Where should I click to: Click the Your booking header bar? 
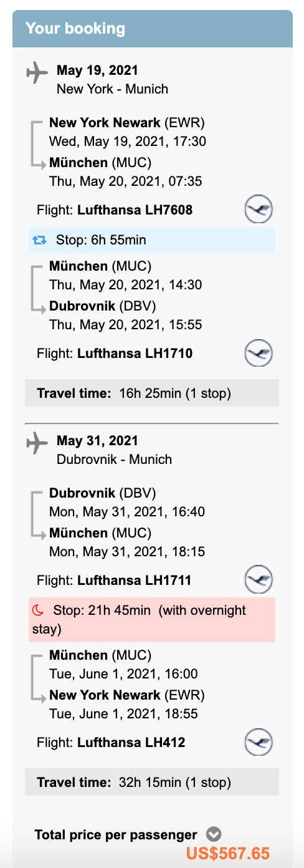[x=153, y=29]
